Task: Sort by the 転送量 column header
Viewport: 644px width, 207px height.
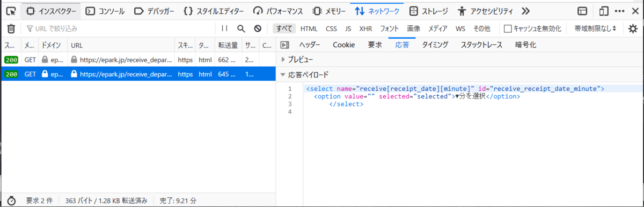Action: pos(229,45)
